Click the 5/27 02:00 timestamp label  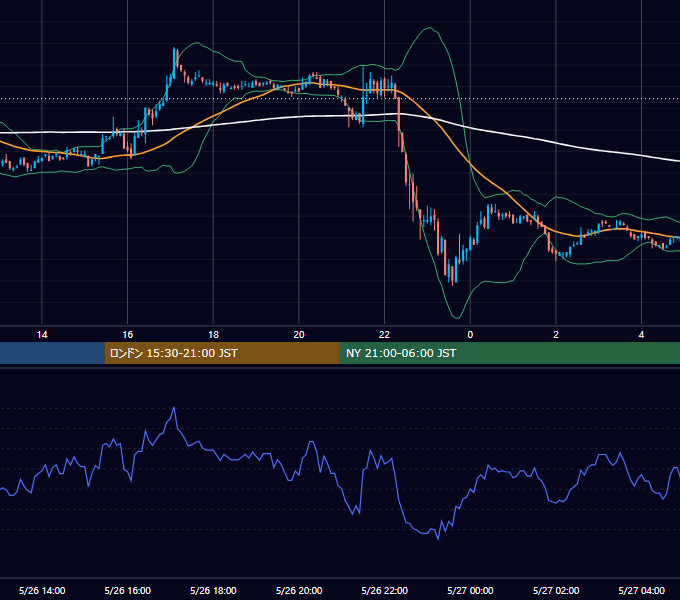pyautogui.click(x=556, y=590)
